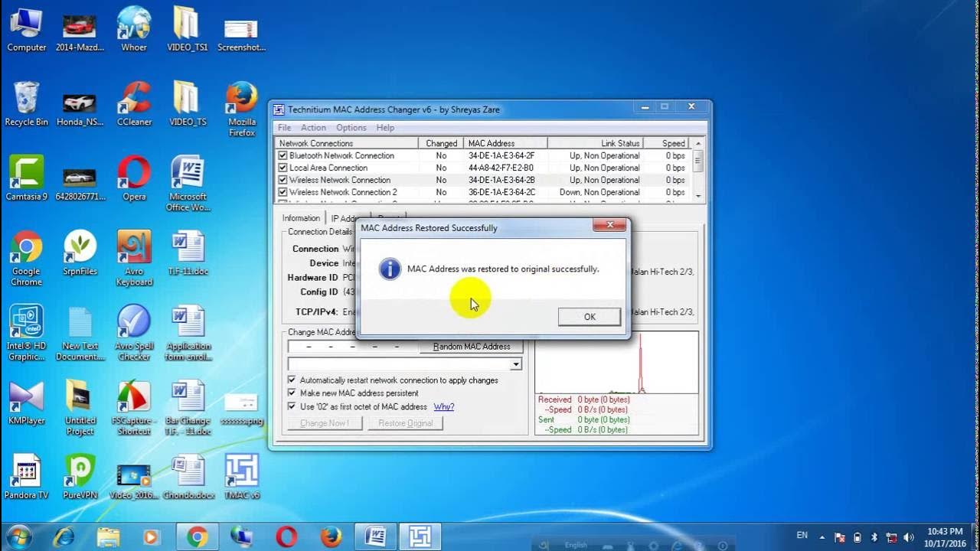
Task: Toggle automatically restart network connection option
Action: point(292,380)
